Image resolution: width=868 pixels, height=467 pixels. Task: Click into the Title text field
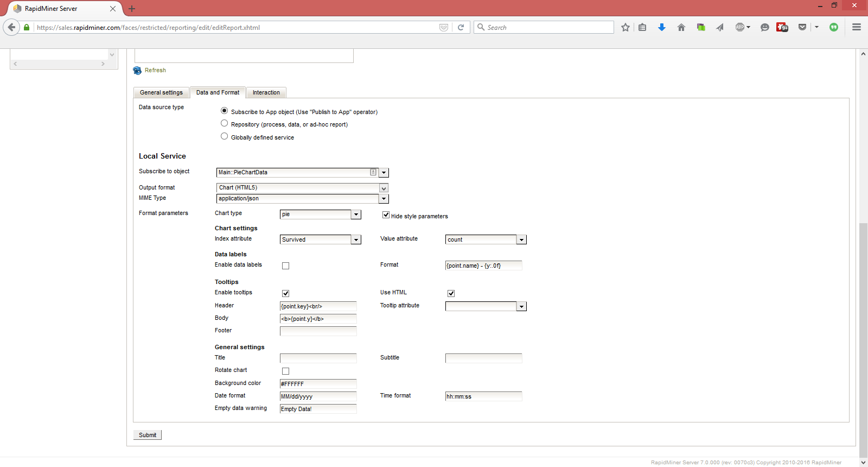tap(318, 358)
